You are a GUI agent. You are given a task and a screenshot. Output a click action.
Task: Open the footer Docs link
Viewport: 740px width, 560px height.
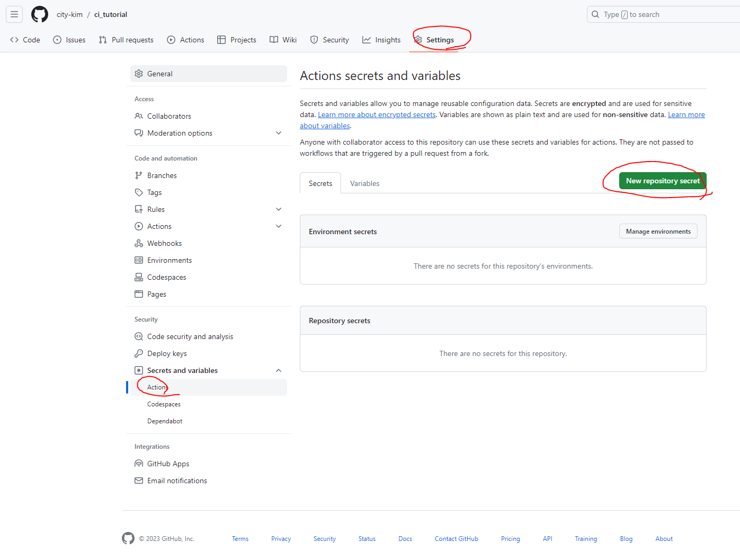pos(405,539)
